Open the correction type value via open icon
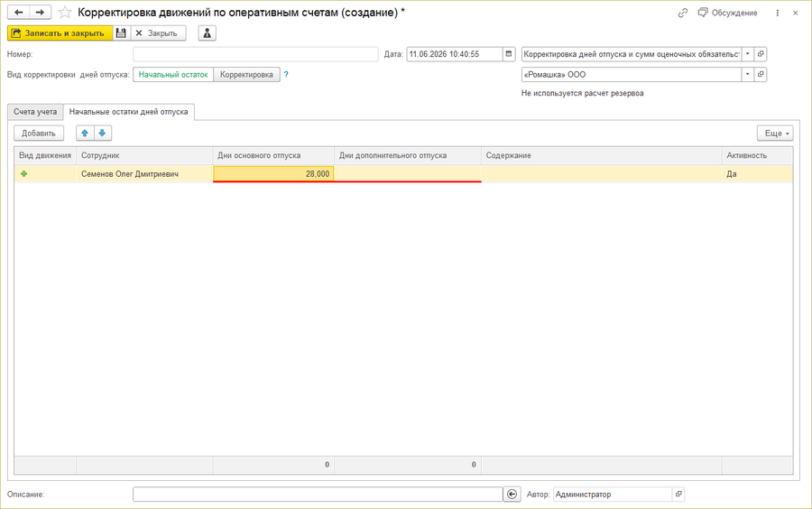The width and height of the screenshot is (812, 509). click(761, 54)
